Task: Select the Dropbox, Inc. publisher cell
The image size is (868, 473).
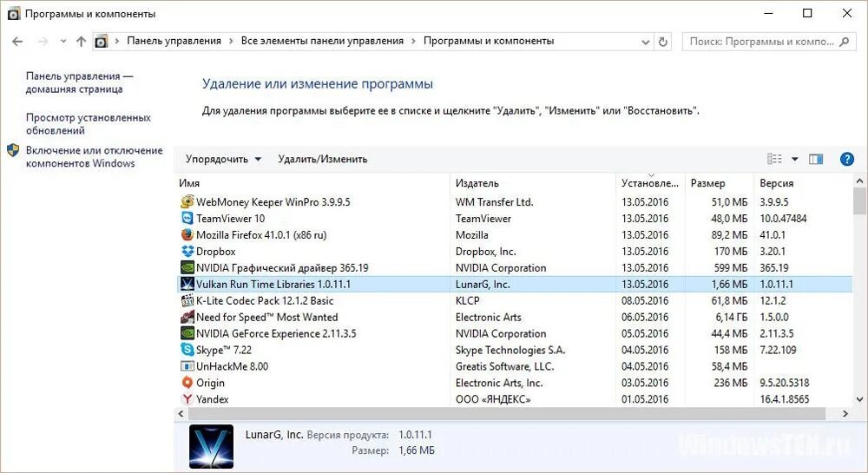Action: pyautogui.click(x=485, y=251)
